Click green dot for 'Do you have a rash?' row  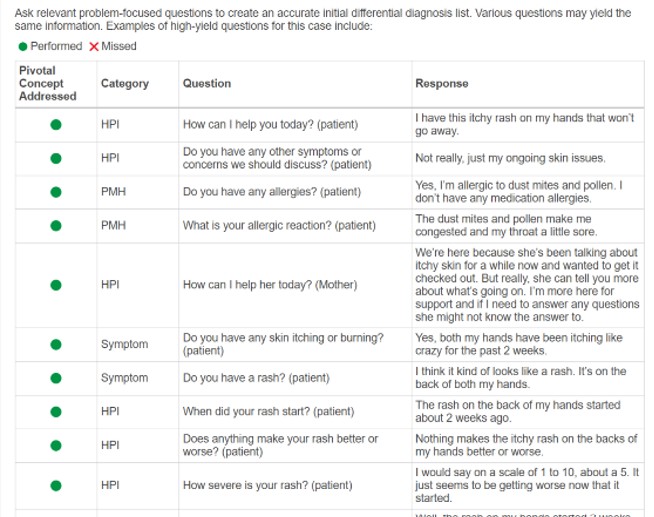pos(56,378)
